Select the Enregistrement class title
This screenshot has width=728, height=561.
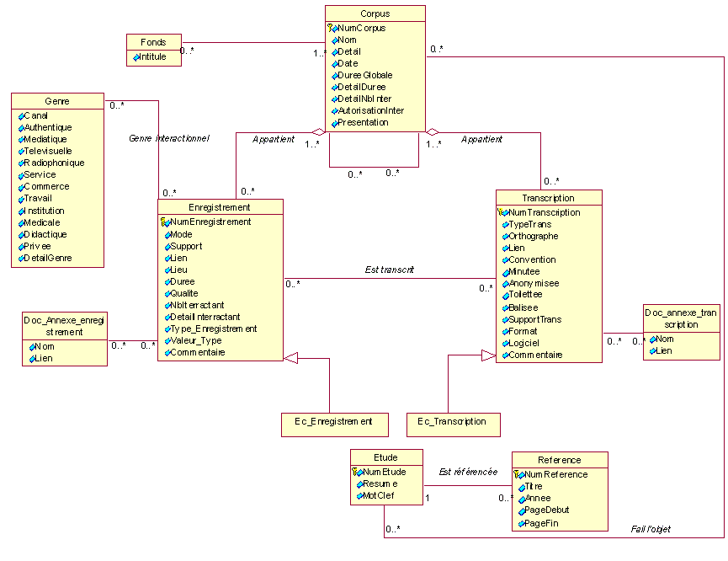pos(220,207)
